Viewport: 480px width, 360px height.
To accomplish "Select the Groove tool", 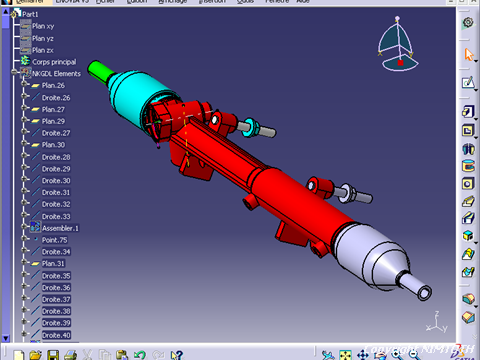I will 468,166.
